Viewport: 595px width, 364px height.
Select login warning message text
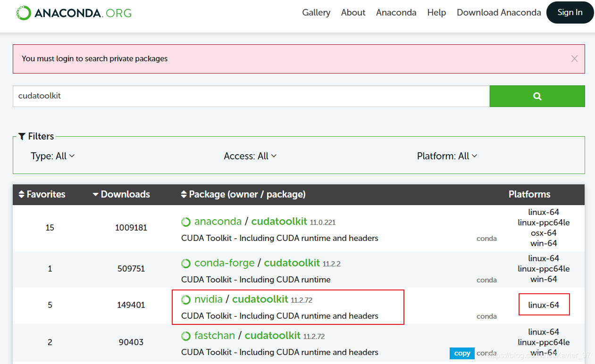point(95,59)
